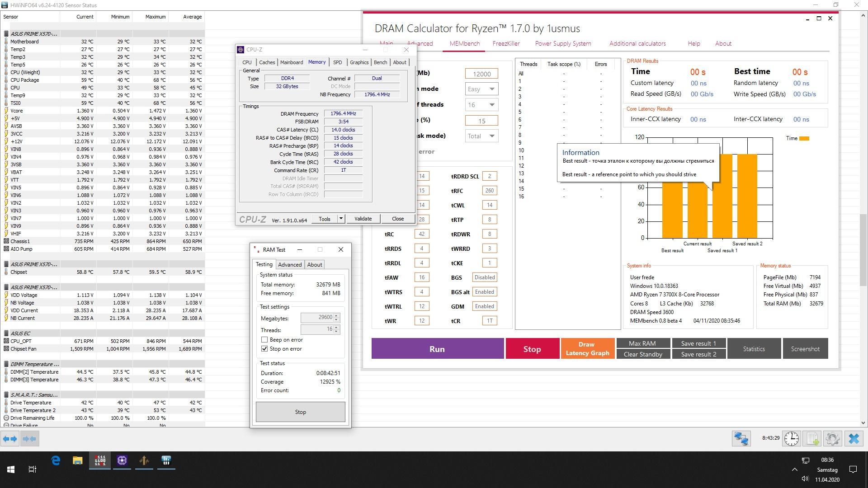Start logging with the HWiNFO log file icon
Screen dimensions: 868x488
click(812, 439)
